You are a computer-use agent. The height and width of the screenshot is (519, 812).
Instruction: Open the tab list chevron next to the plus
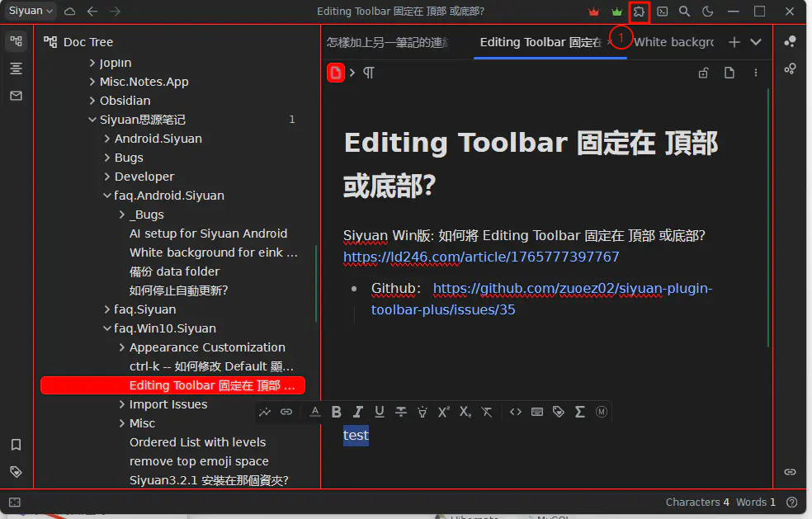point(756,41)
